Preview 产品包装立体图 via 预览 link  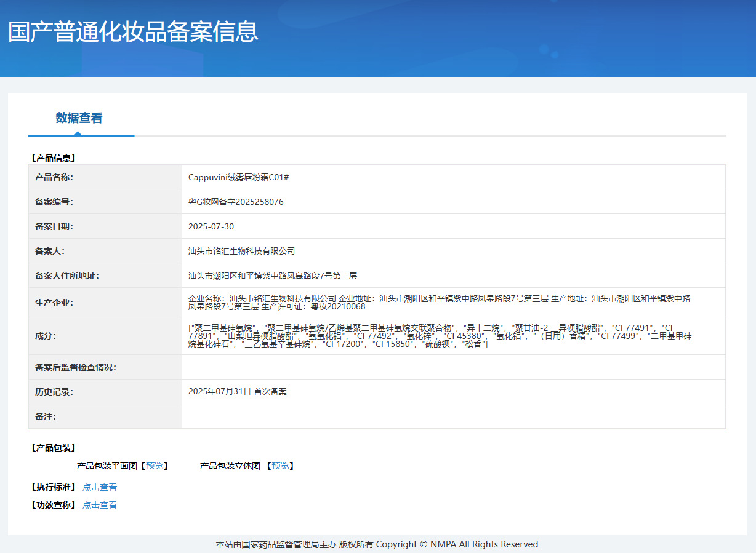280,466
